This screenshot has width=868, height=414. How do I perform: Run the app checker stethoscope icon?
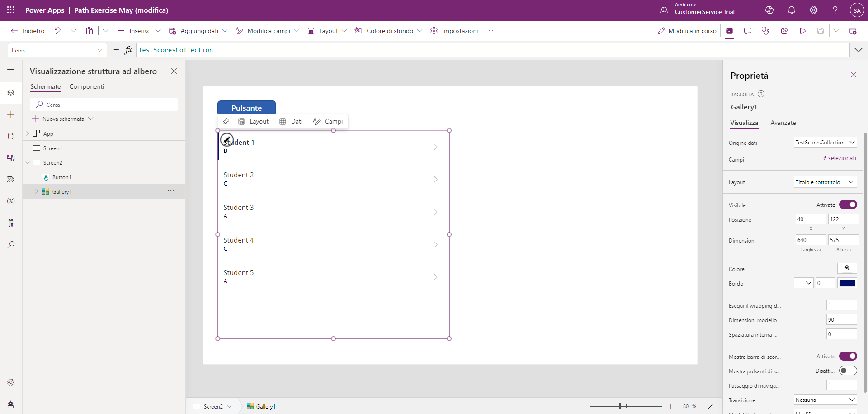pyautogui.click(x=765, y=31)
